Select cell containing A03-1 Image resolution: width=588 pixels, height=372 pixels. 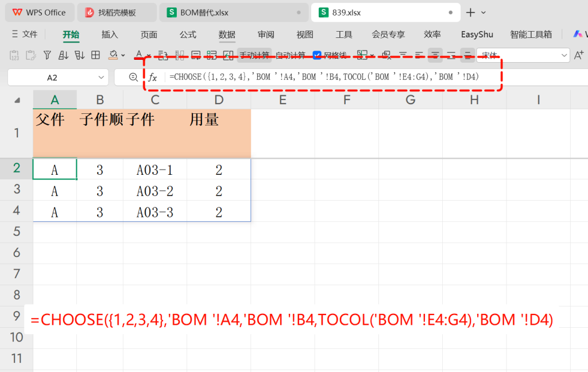click(x=155, y=170)
